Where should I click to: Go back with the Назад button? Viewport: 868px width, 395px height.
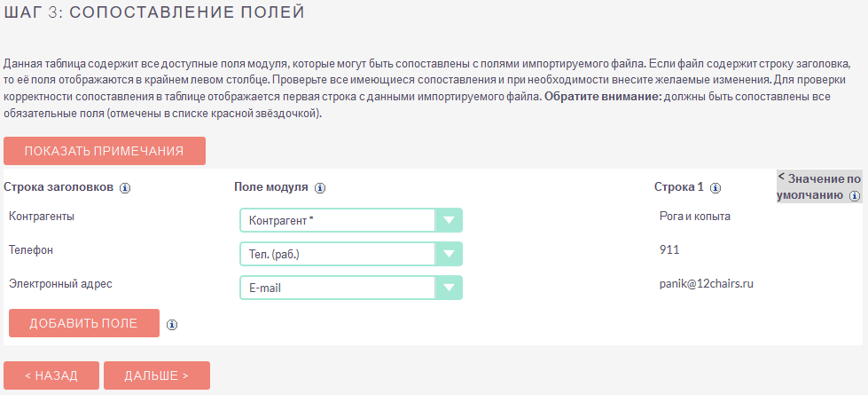[x=51, y=375]
